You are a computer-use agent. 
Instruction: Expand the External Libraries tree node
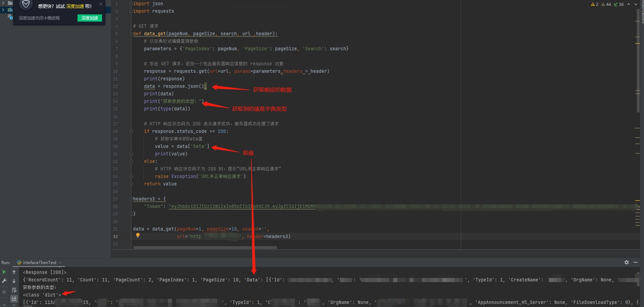(3, 10)
